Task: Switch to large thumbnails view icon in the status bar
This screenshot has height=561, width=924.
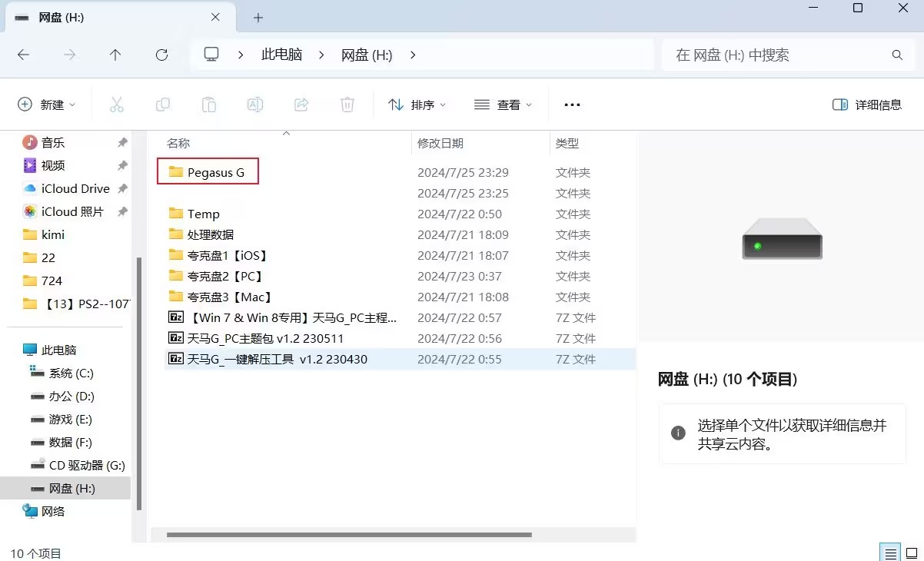Action: [x=912, y=553]
